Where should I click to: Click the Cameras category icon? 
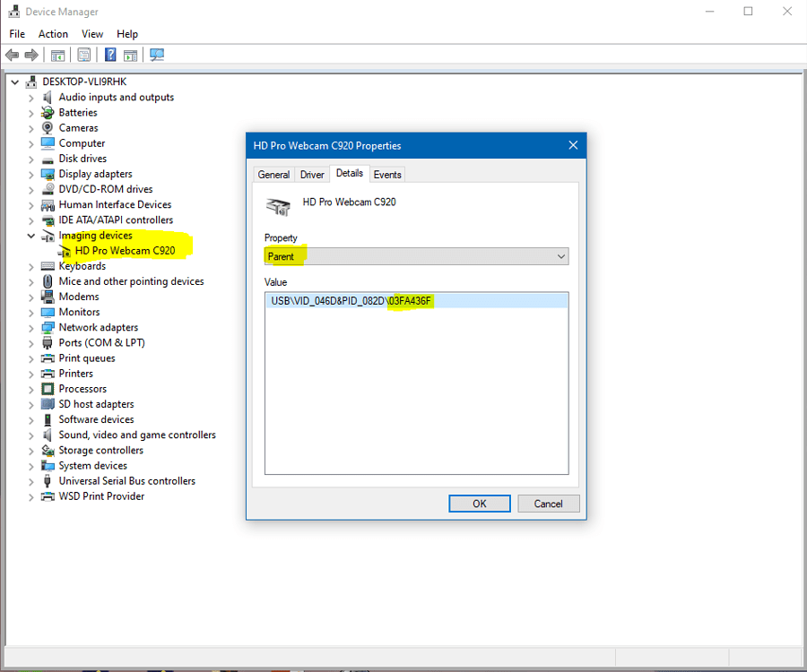pyautogui.click(x=48, y=127)
